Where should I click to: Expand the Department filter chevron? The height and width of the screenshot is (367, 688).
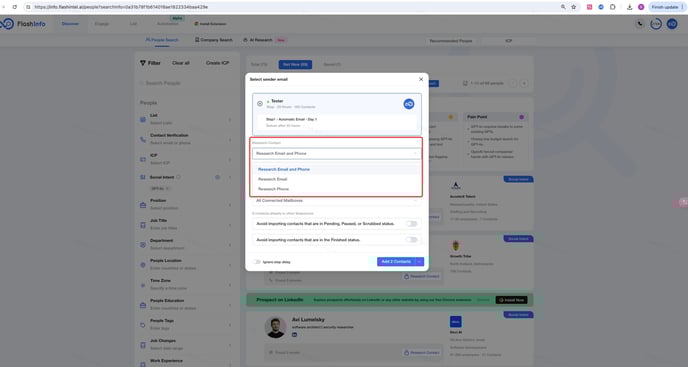pos(229,245)
